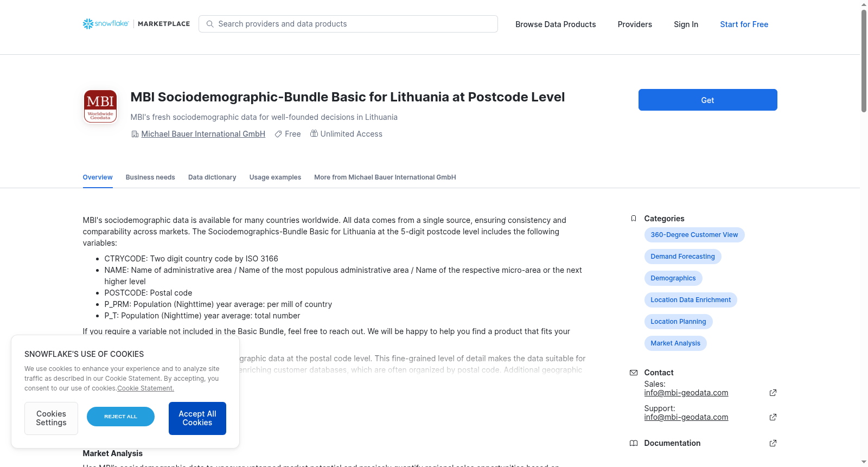Click the blue Get button
868x467 pixels.
pos(708,100)
